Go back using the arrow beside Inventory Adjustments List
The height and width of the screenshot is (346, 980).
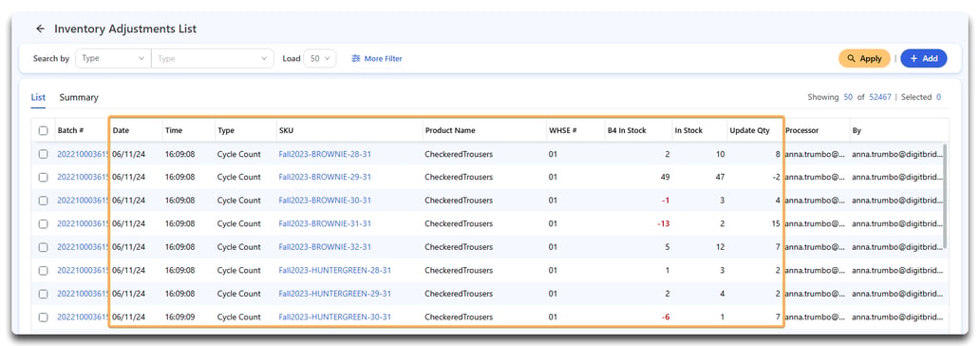point(41,29)
